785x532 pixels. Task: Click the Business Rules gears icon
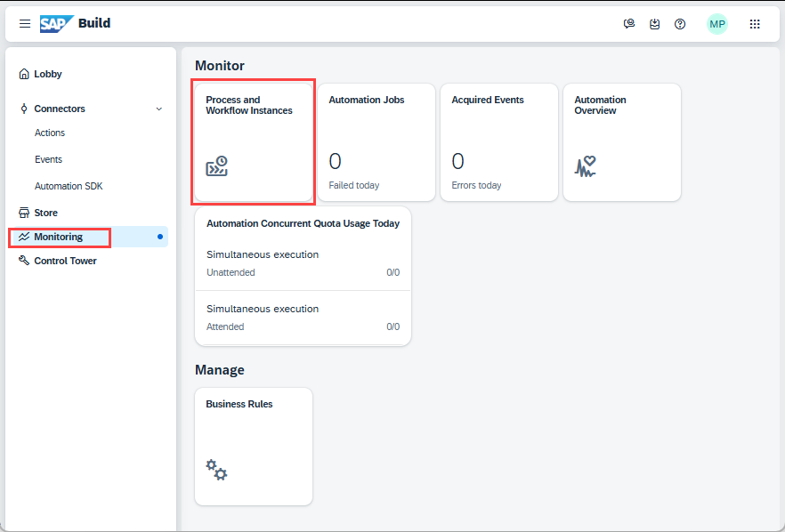[x=216, y=470]
